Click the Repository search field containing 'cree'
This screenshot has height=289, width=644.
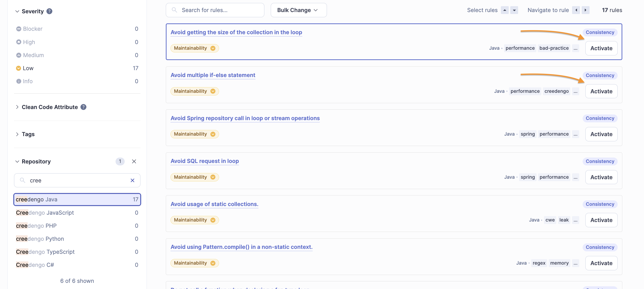pos(77,180)
